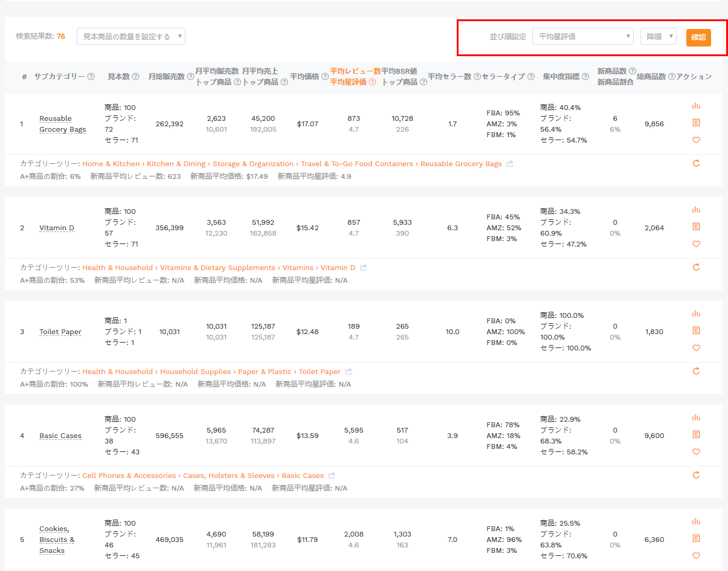Sort by 総商品数 column header
This screenshot has width=728, height=571.
coord(651,77)
